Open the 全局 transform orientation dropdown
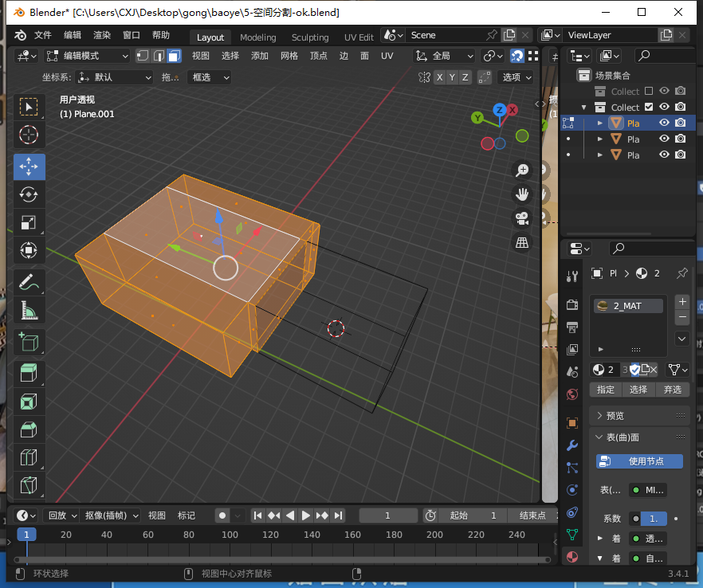 [x=445, y=56]
